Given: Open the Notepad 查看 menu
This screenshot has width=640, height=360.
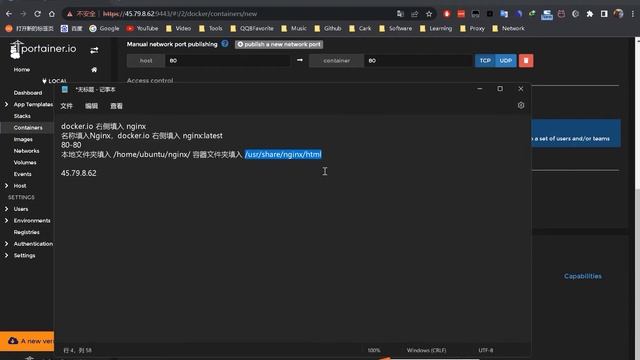Looking at the screenshot, I should pyautogui.click(x=116, y=106).
